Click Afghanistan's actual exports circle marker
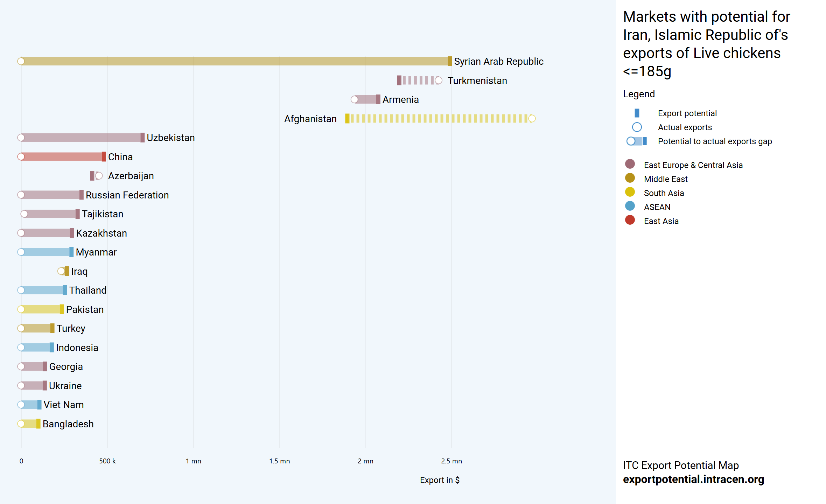 (532, 119)
